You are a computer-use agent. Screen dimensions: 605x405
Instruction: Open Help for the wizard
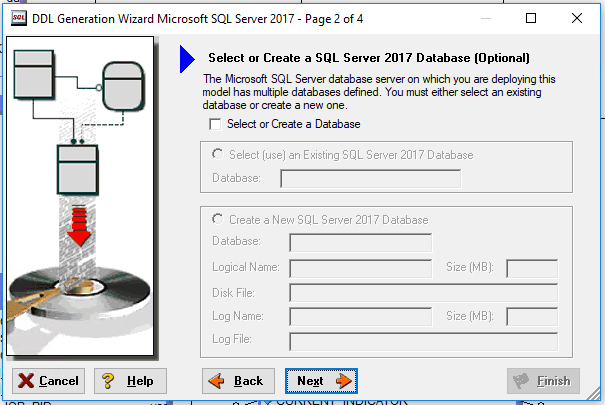coord(130,381)
